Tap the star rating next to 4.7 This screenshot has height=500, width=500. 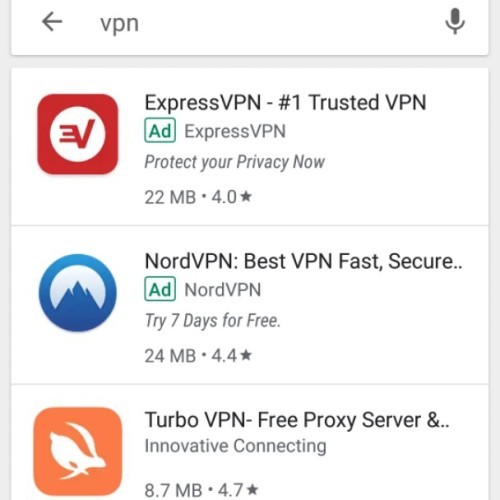(253, 489)
